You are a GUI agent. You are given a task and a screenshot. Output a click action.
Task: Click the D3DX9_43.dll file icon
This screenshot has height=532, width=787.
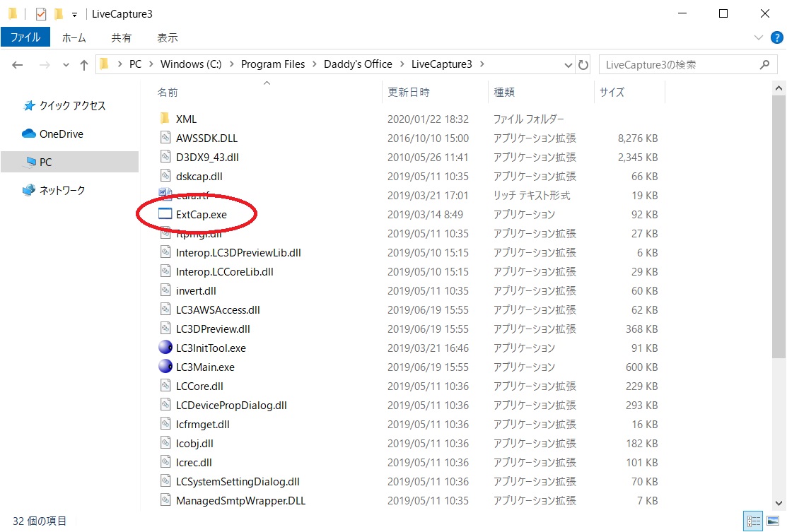pyautogui.click(x=165, y=156)
